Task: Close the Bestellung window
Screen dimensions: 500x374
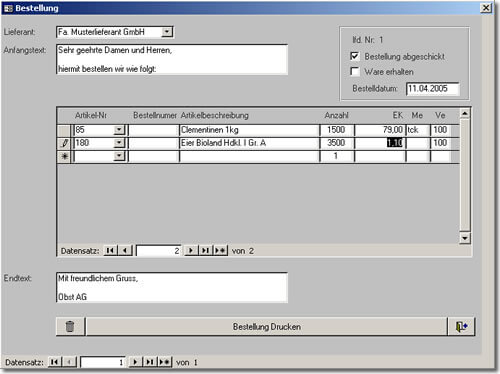Action: tap(486, 8)
